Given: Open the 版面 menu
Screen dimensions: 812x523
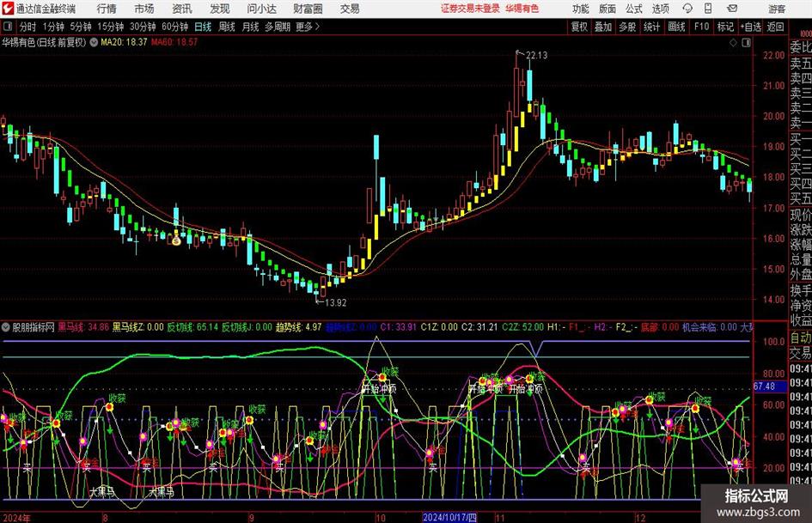Looking at the screenshot, I should click(x=607, y=9).
